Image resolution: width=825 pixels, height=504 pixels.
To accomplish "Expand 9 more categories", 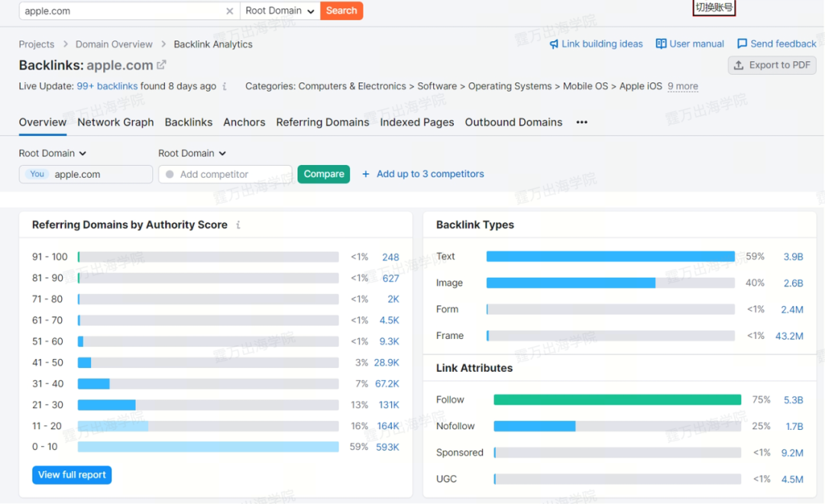I will [682, 86].
